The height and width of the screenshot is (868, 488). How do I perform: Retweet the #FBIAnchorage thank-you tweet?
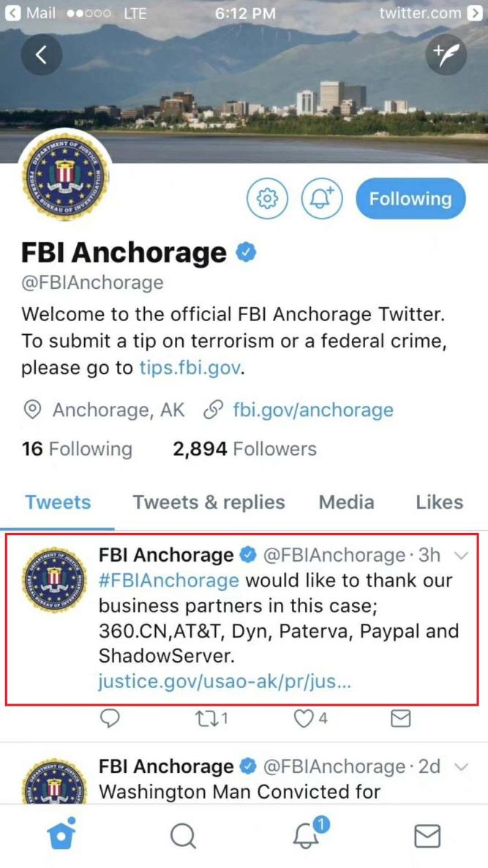(207, 719)
